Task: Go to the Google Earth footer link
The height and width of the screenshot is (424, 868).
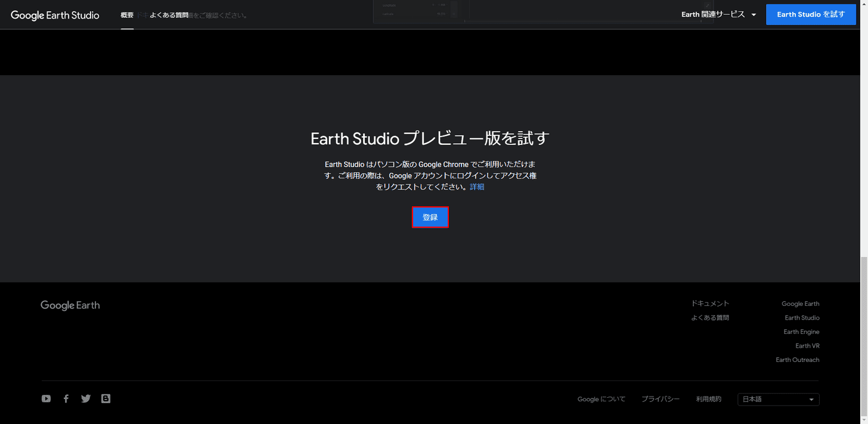Action: tap(801, 304)
